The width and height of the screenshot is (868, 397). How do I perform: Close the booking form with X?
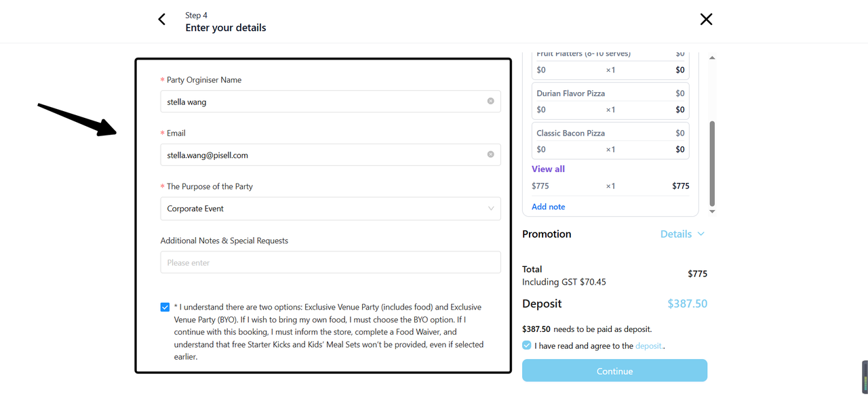(706, 19)
